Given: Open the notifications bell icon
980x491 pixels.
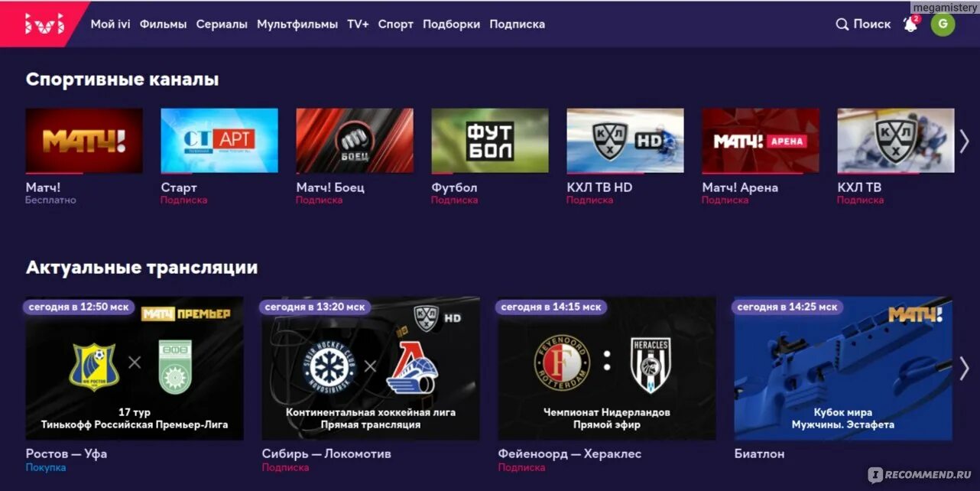Looking at the screenshot, I should click(x=910, y=24).
